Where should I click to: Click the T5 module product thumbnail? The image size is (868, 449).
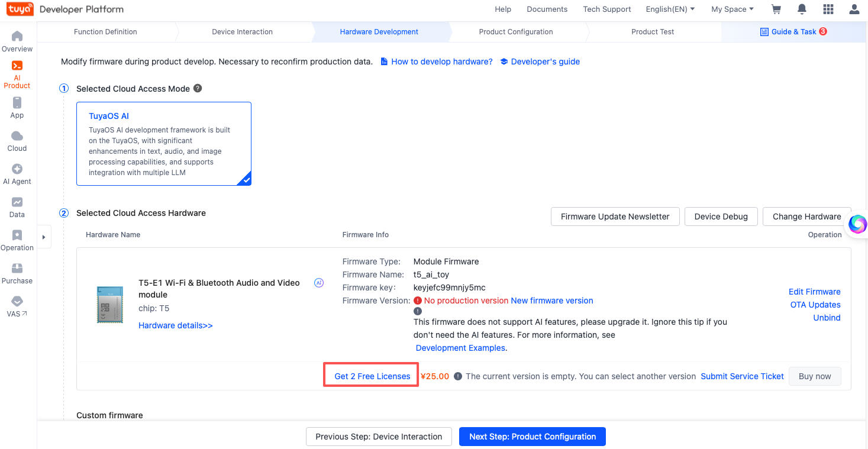click(109, 304)
